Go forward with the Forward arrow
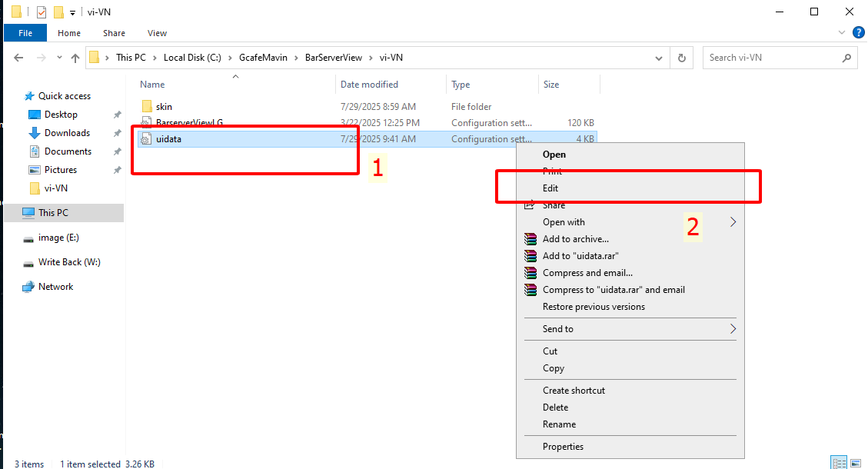868x469 pixels. tap(42, 58)
